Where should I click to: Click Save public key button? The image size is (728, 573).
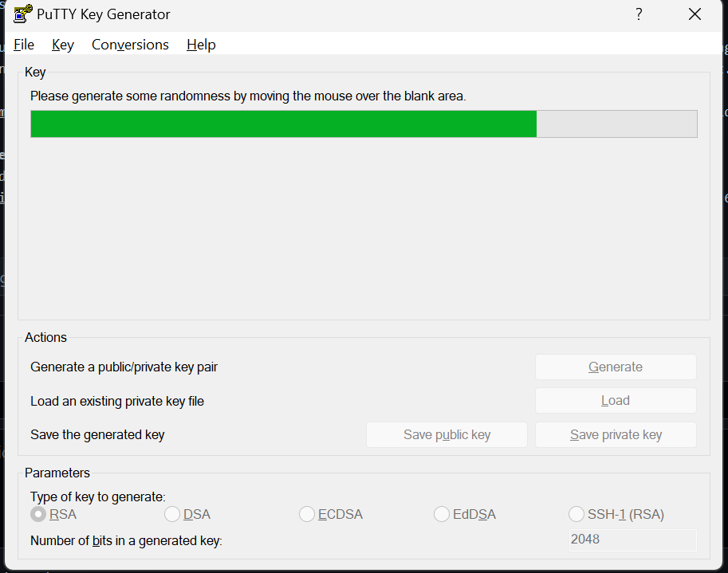tap(447, 435)
